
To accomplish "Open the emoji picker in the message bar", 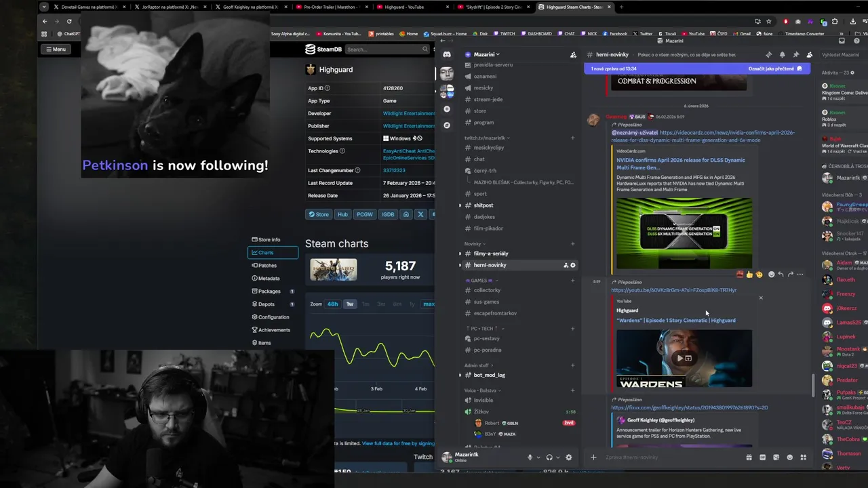I will (x=790, y=457).
